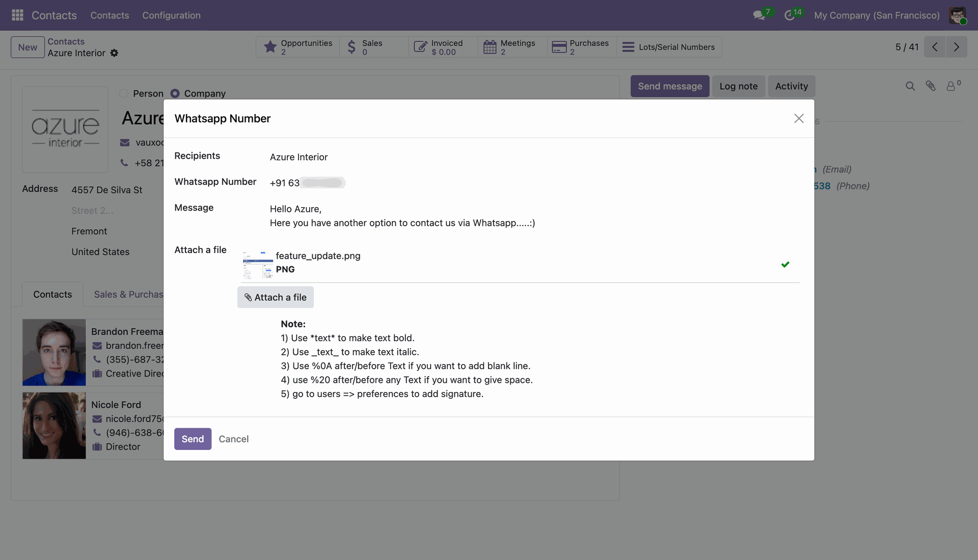Click Send in the Whatsapp dialog
Screen dimensions: 978x560
[193, 439]
